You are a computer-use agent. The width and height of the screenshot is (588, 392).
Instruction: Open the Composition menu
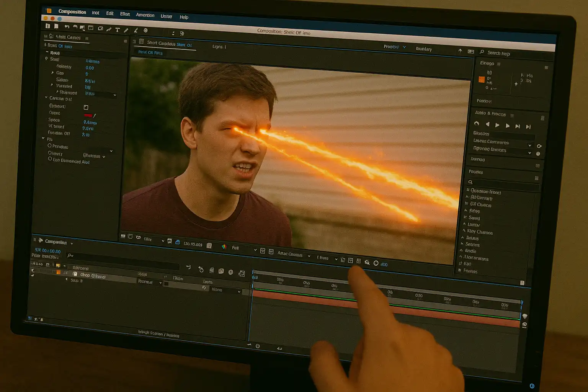coord(72,11)
